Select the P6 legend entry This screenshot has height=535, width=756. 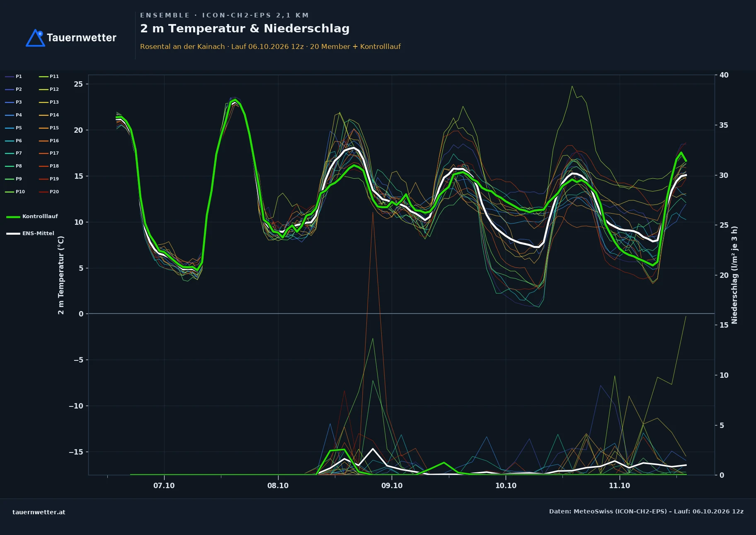(14, 141)
